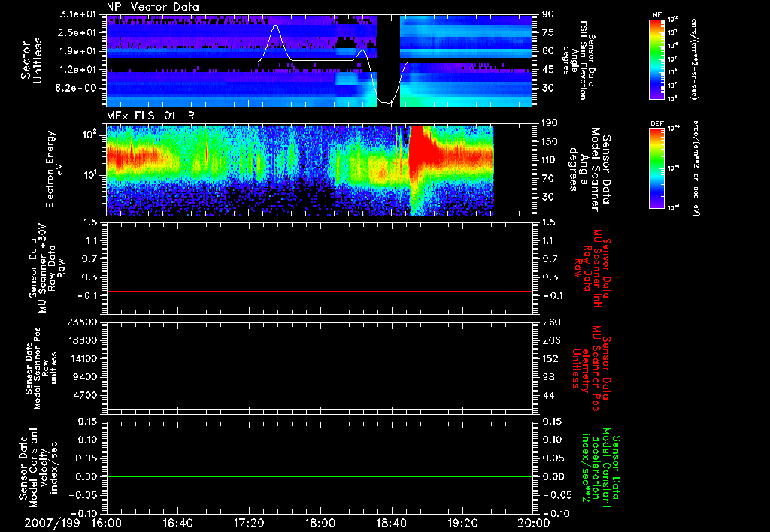This screenshot has width=770, height=532.
Task: Click the 44 telemetry tick label
Action: coord(547,395)
